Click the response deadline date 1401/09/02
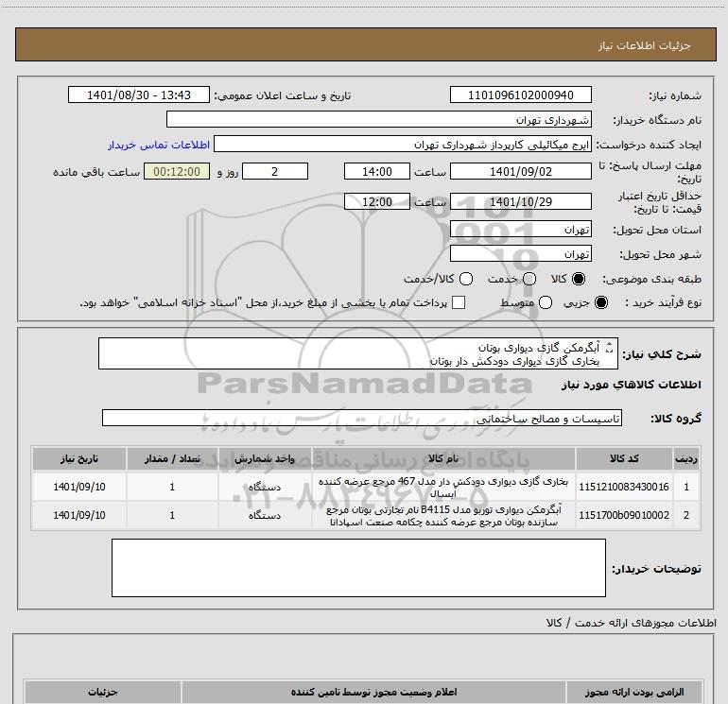The image size is (728, 704). pos(520,171)
